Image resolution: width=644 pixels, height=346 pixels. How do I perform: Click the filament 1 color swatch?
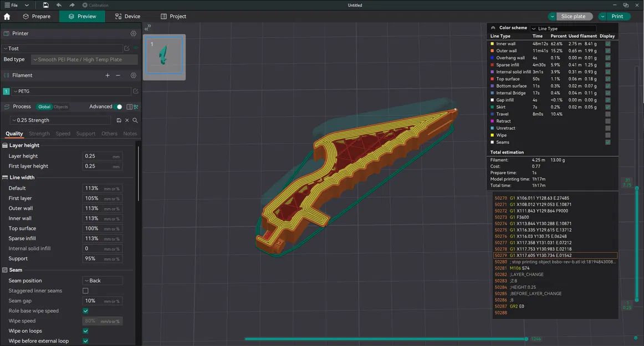point(6,91)
